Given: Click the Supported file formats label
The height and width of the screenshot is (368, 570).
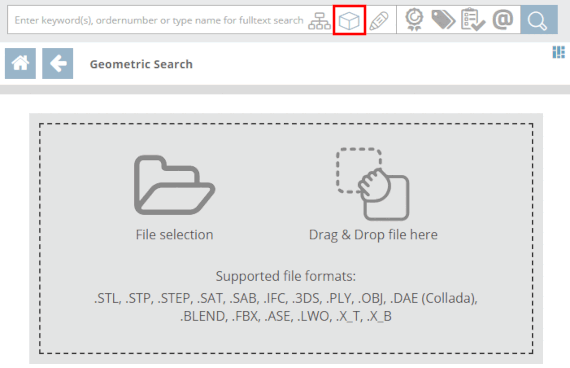Looking at the screenshot, I should [x=286, y=276].
